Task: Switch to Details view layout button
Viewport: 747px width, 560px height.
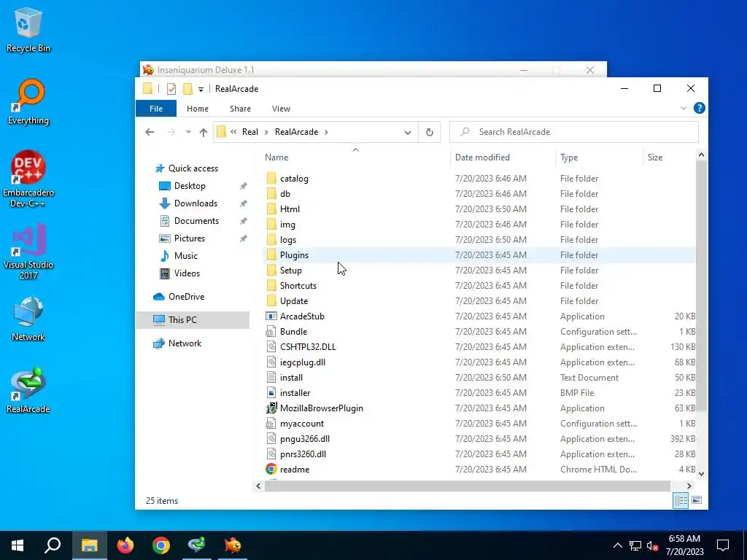Action: click(681, 500)
